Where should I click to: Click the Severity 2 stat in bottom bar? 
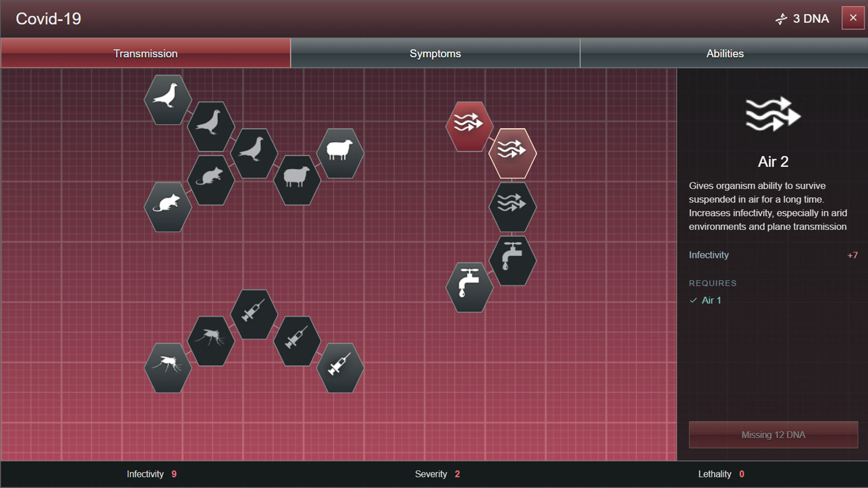click(x=438, y=474)
